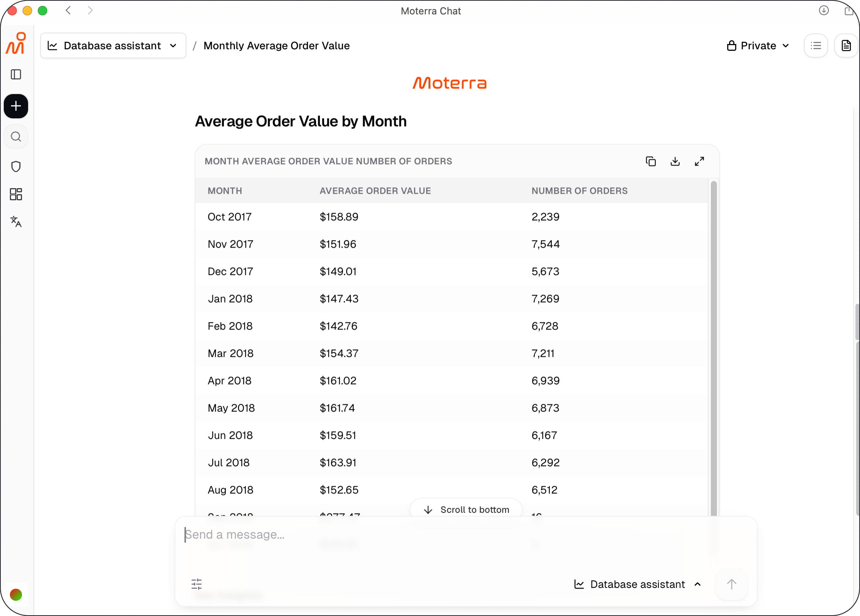860x616 pixels.
Task: Click the 2,239 orders cell
Action: click(545, 217)
